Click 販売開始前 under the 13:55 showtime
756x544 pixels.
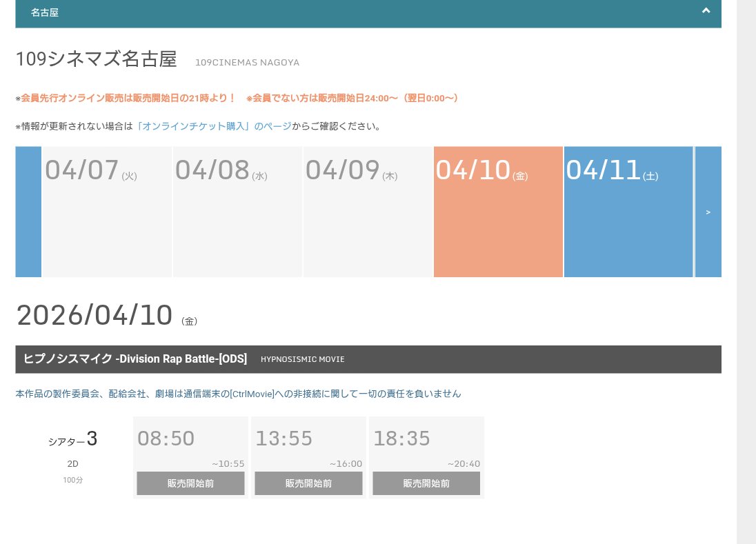(308, 483)
